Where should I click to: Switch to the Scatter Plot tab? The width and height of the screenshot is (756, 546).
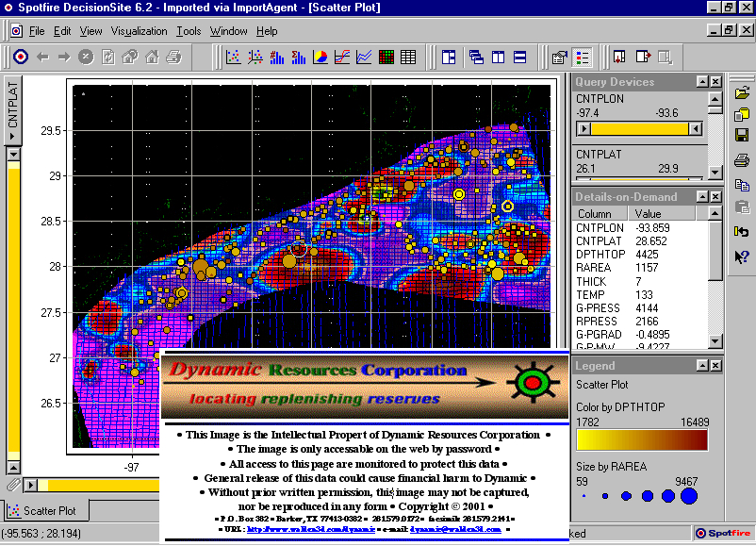pyautogui.click(x=47, y=511)
